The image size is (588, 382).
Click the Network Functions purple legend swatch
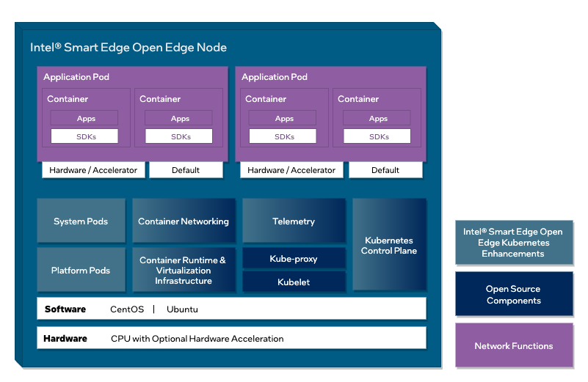click(x=513, y=345)
